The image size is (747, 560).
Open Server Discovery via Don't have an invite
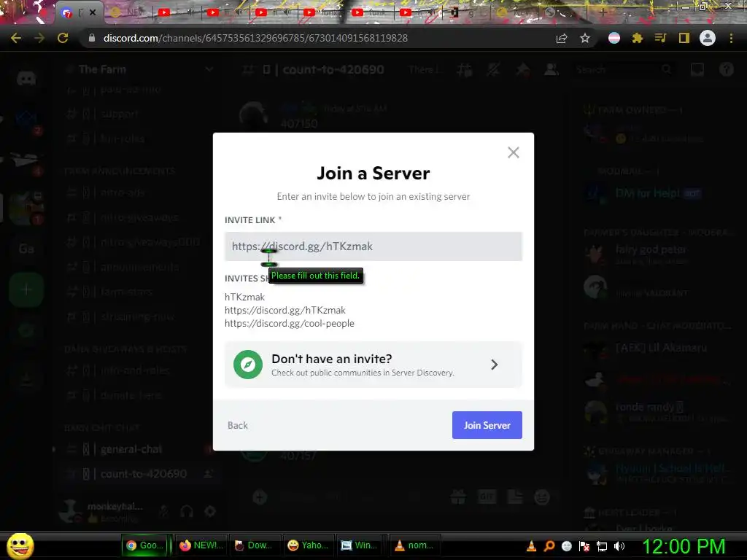(373, 365)
